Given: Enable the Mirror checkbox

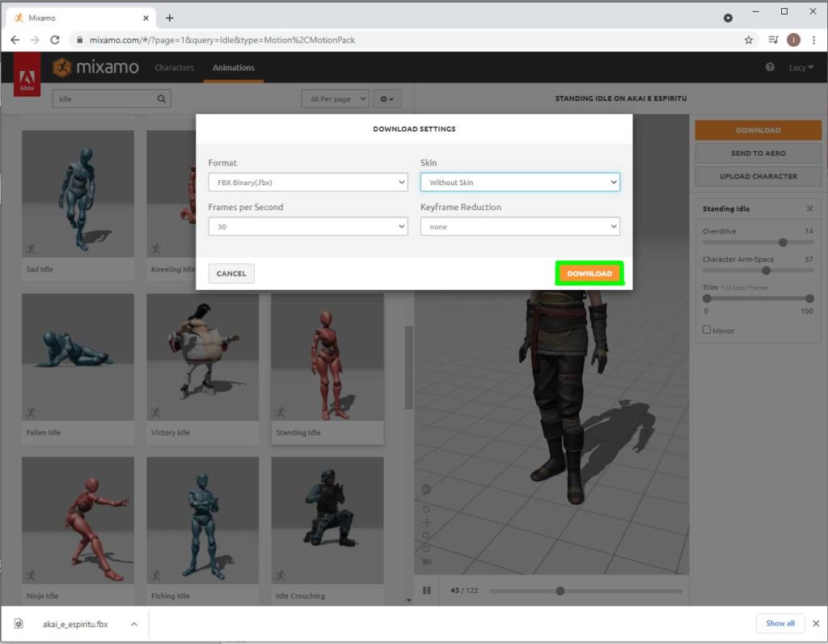Looking at the screenshot, I should [x=707, y=330].
